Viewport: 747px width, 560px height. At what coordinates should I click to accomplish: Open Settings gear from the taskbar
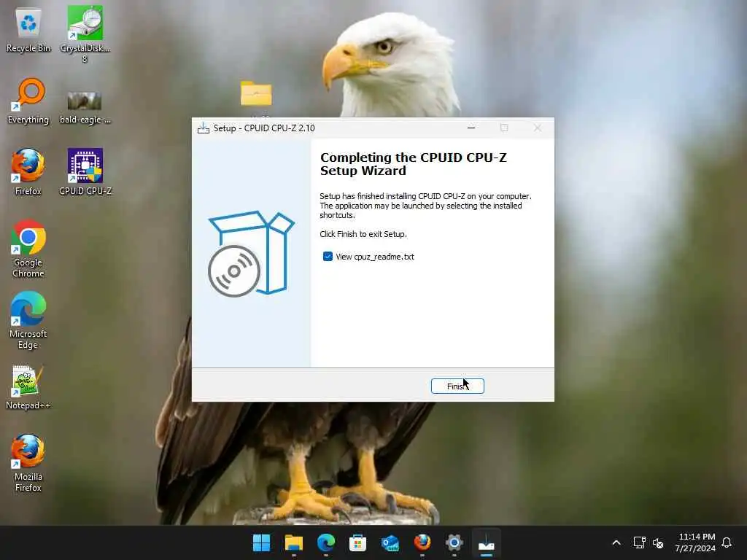pos(454,542)
